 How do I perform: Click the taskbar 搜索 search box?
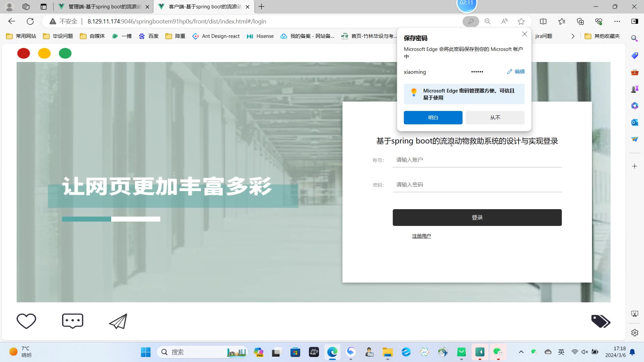[x=202, y=352]
